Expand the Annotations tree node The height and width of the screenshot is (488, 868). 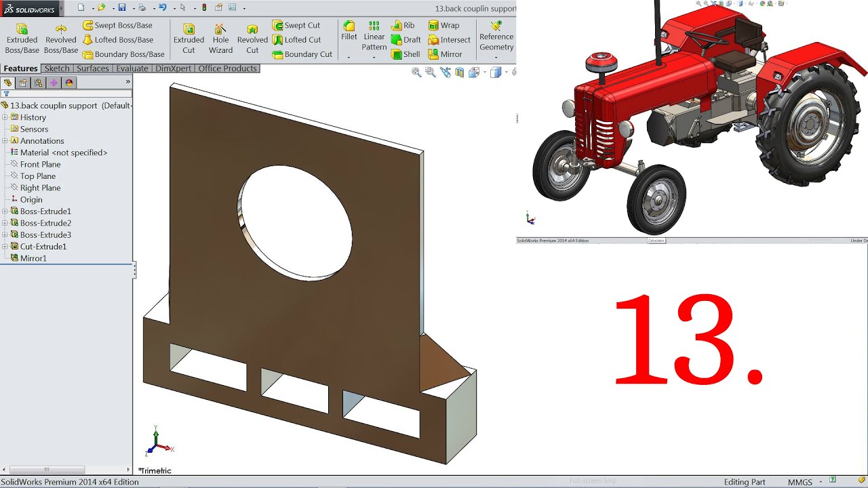(5, 141)
